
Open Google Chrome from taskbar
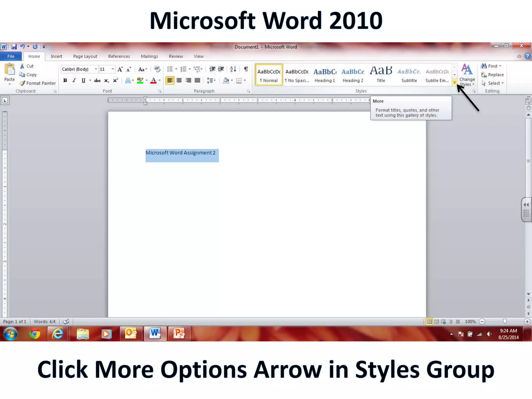tap(35, 334)
